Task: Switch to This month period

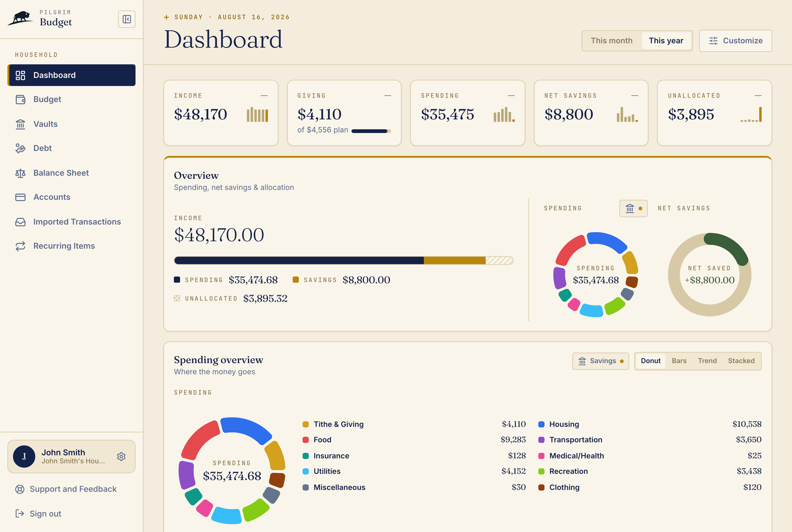Action: [x=612, y=41]
